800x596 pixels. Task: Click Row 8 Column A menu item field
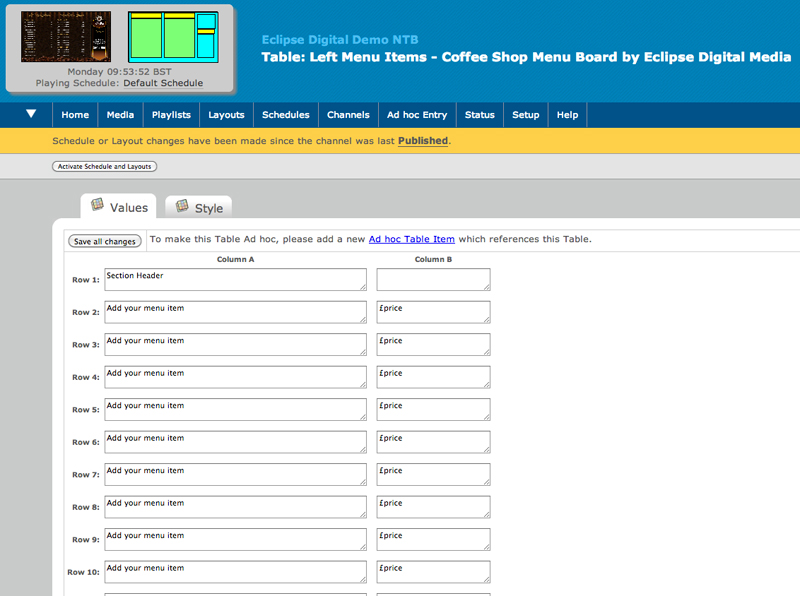pos(236,507)
